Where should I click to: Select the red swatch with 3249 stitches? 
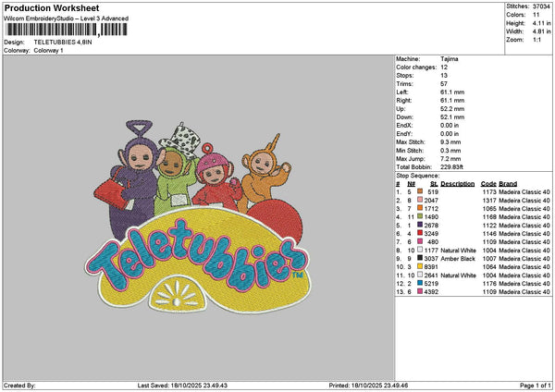(x=422, y=233)
